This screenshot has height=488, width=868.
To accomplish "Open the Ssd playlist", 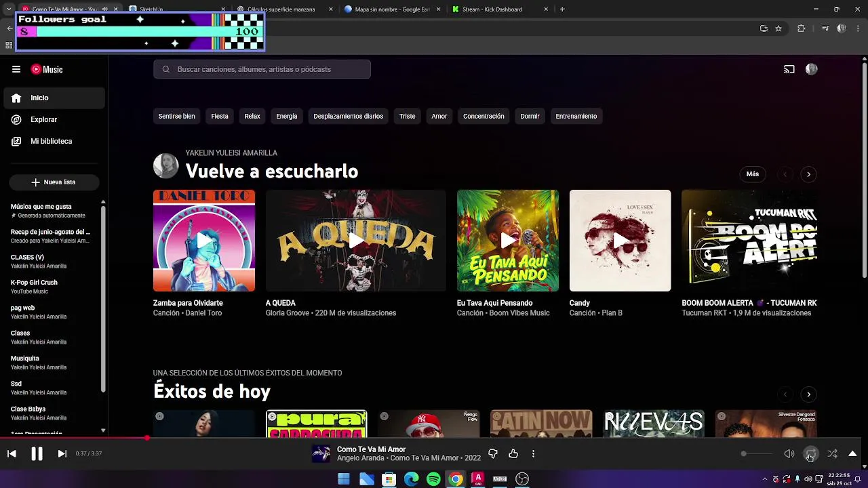I will [x=52, y=388].
